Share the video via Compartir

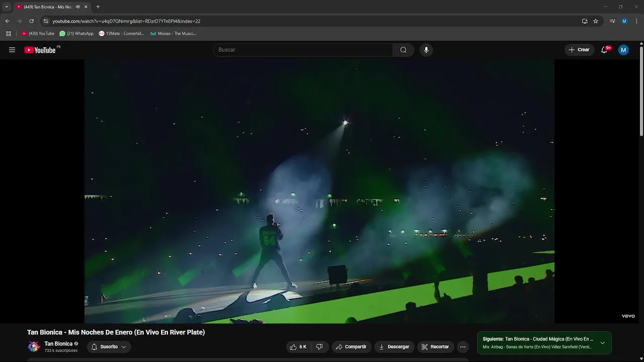point(351,347)
